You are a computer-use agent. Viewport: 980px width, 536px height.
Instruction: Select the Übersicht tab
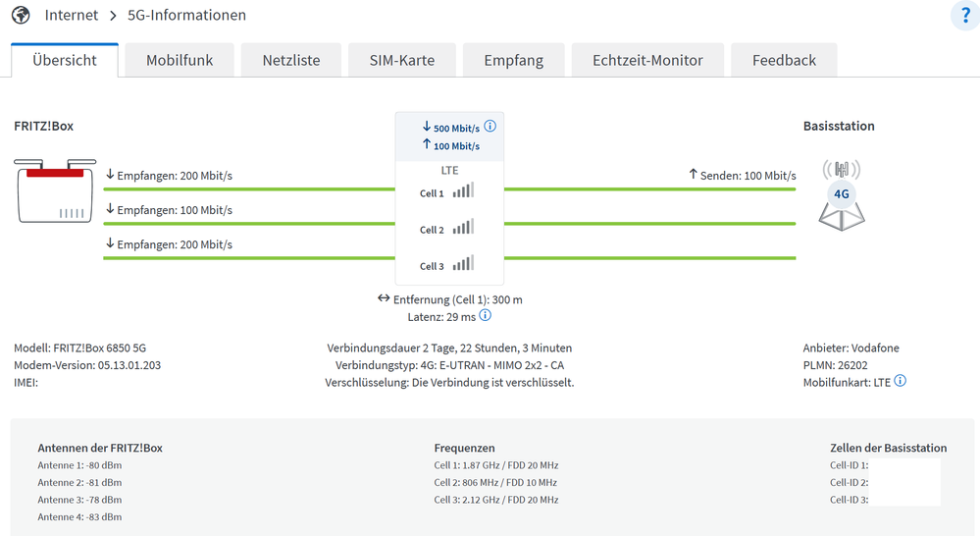65,60
